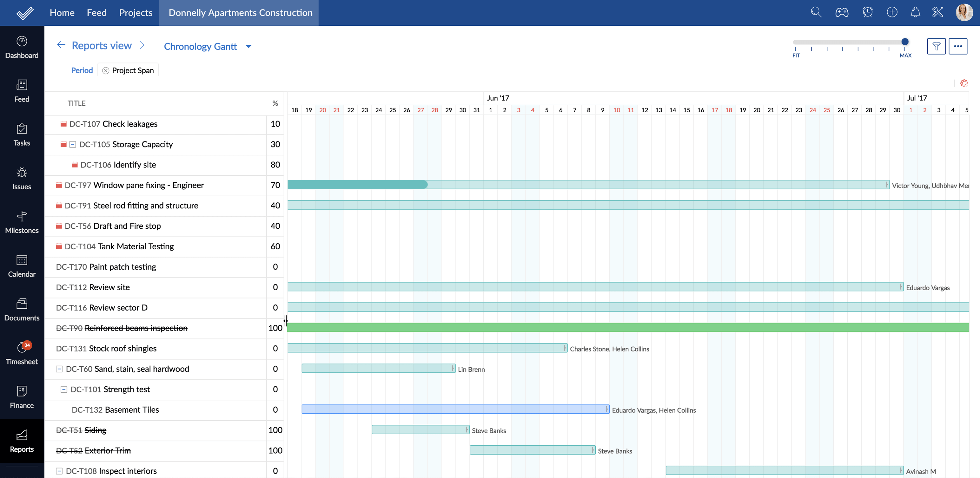Open the Chronology Gantt dropdown arrow

tap(249, 46)
